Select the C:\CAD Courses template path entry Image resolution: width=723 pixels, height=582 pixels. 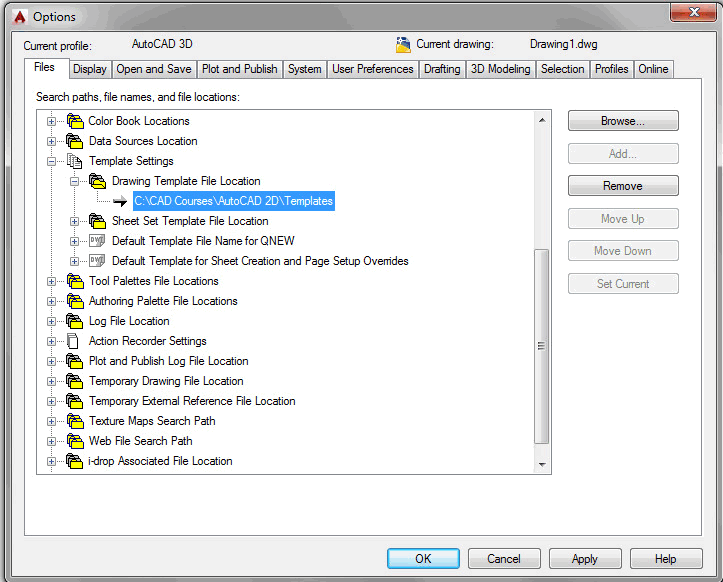(233, 201)
